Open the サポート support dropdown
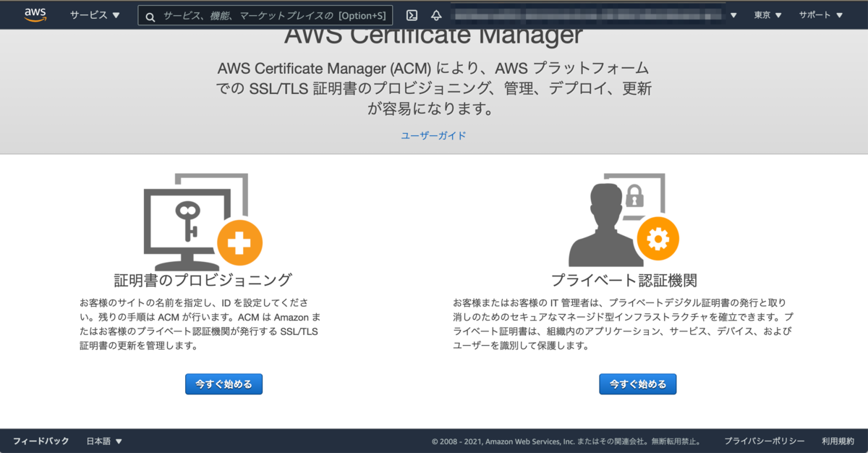868x453 pixels. [821, 15]
